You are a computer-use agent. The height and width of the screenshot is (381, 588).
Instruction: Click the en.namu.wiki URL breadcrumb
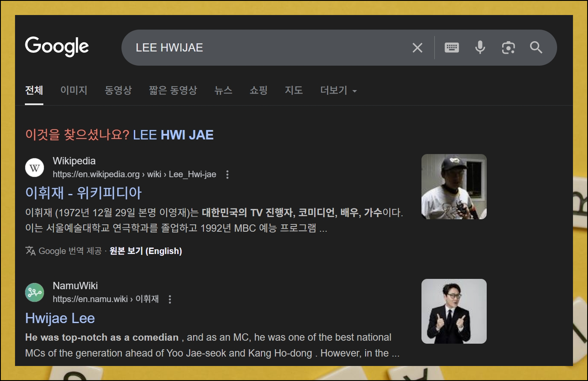coord(106,299)
